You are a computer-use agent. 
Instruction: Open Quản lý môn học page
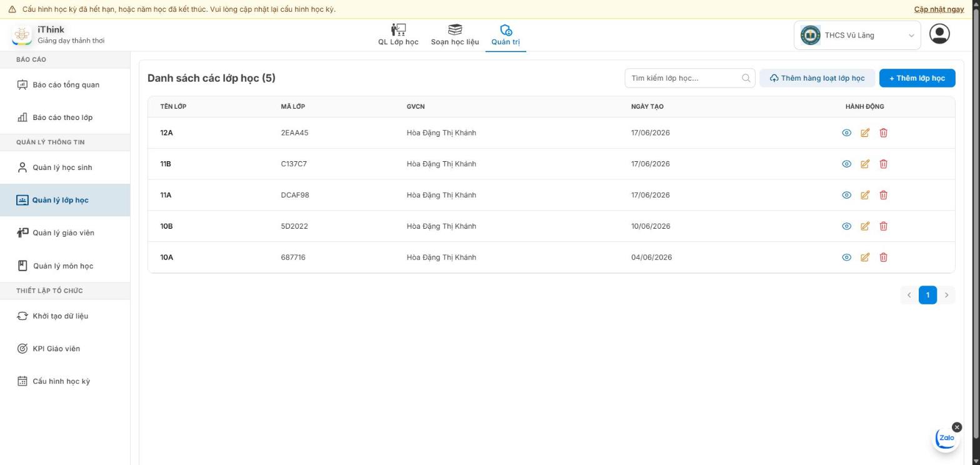click(65, 266)
